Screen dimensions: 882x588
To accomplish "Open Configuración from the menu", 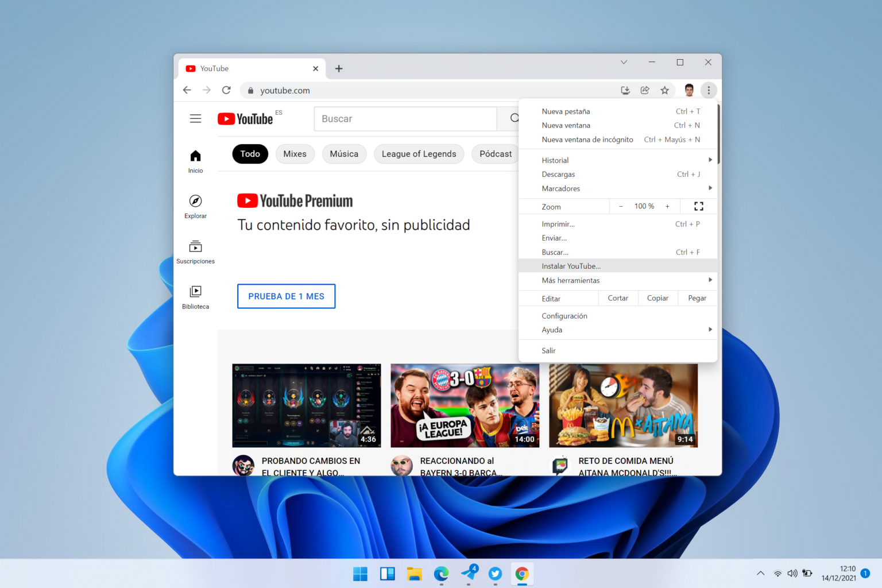I will click(x=618, y=316).
